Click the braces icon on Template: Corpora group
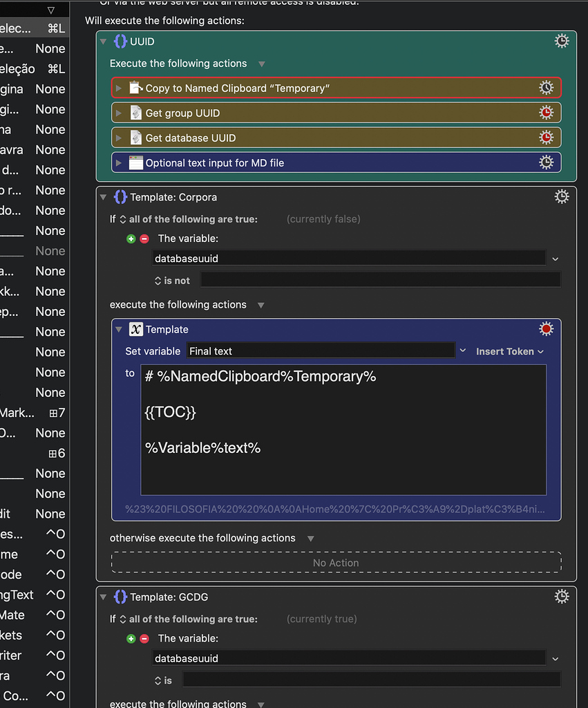Viewport: 588px width, 708px height. 120,197
